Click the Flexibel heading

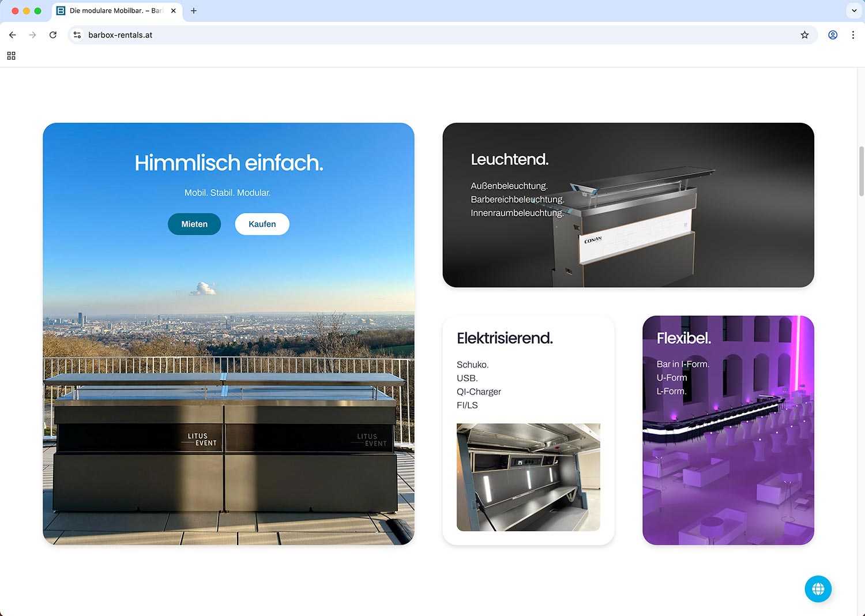tap(684, 338)
